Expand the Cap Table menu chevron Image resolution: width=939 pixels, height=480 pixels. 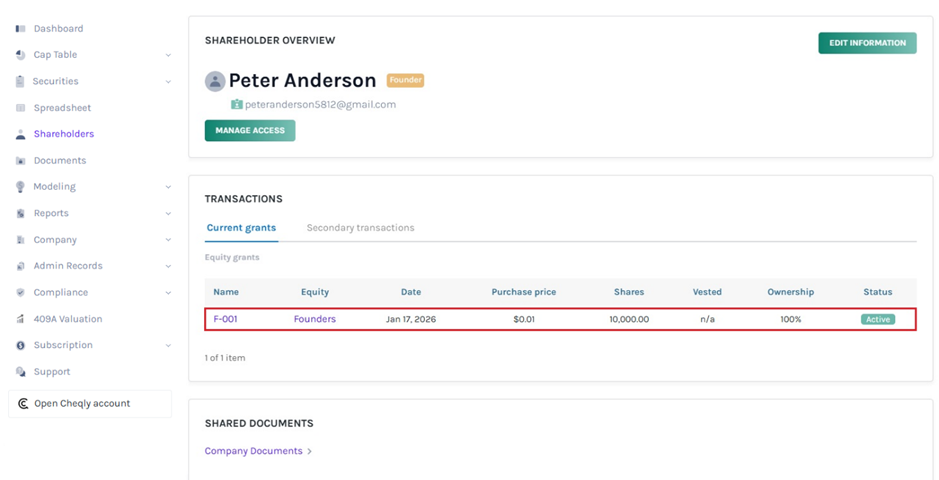[168, 55]
